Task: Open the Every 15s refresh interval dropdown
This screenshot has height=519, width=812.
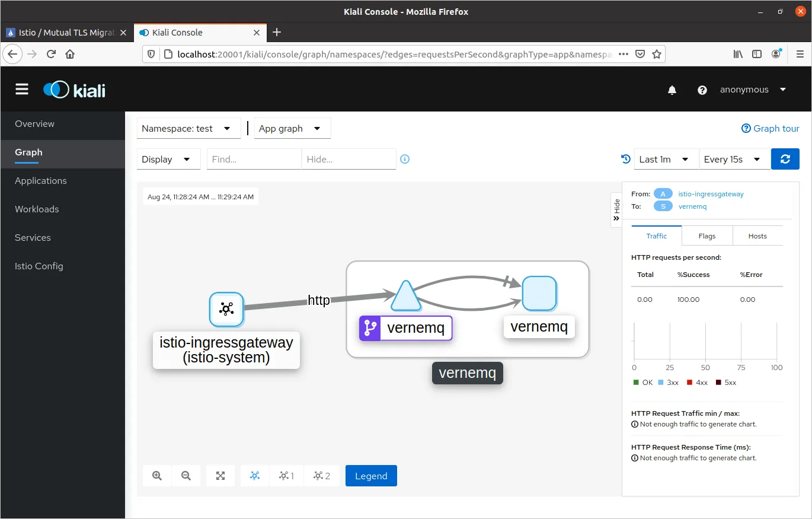Action: tap(735, 159)
